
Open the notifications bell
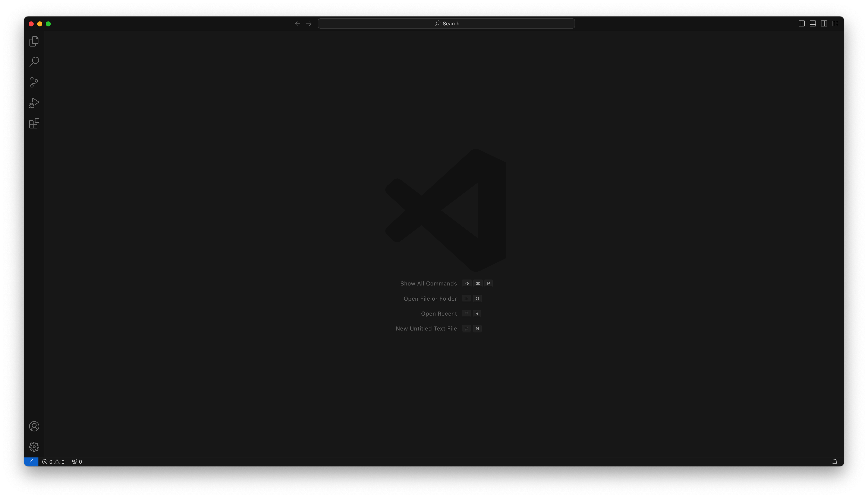(x=834, y=462)
